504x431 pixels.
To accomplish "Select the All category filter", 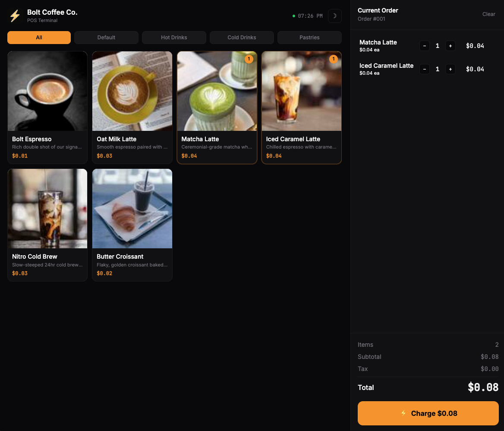I will click(x=39, y=38).
